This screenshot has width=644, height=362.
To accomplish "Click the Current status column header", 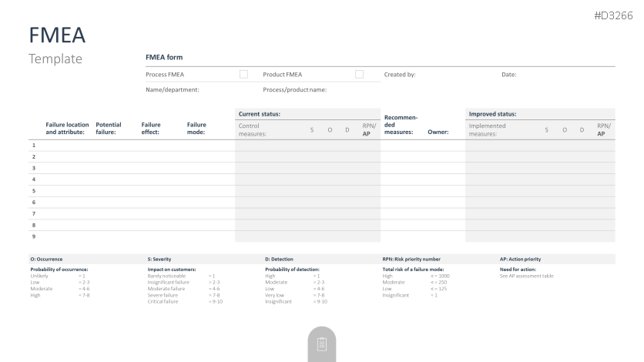I will (260, 114).
